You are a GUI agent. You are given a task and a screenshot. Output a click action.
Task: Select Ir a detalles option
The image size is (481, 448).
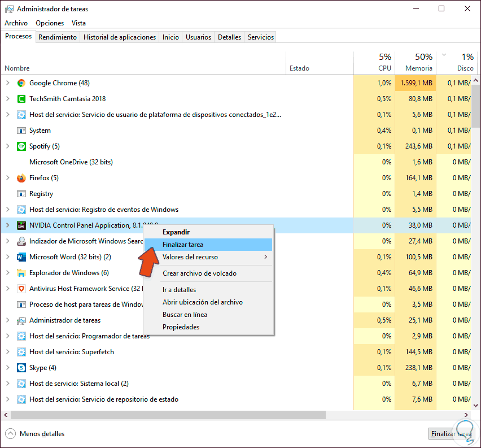click(208, 290)
